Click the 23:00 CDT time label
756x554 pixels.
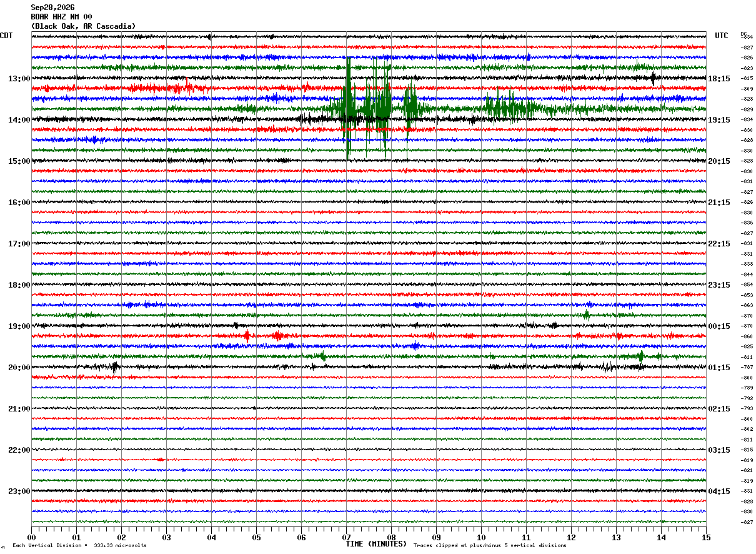coord(19,491)
